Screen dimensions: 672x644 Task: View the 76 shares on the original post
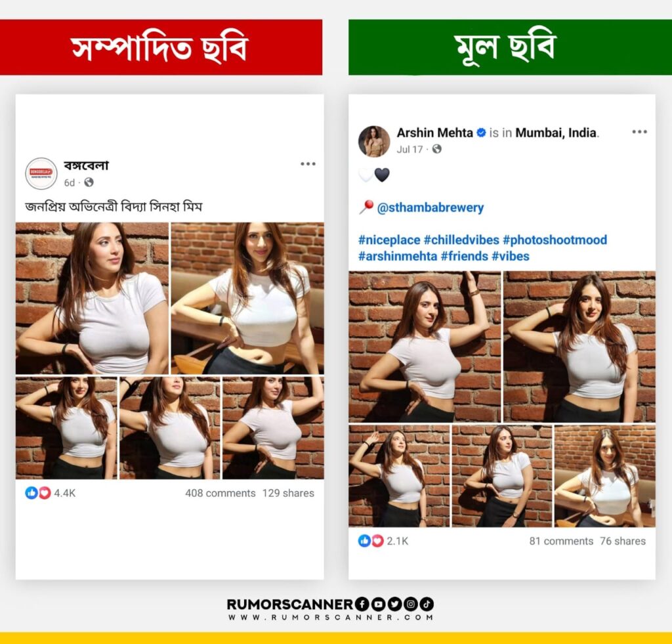click(623, 541)
